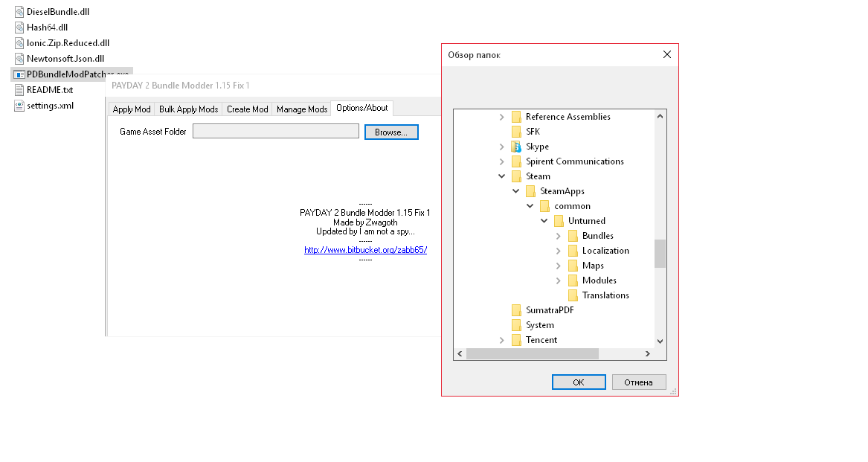This screenshot has height=462, width=868.
Task: Click the Translations folder icon
Action: (x=573, y=296)
